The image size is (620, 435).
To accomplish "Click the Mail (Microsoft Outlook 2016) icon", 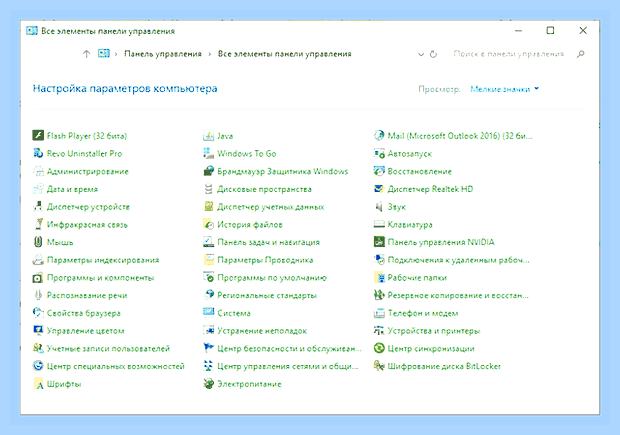I will (x=379, y=136).
